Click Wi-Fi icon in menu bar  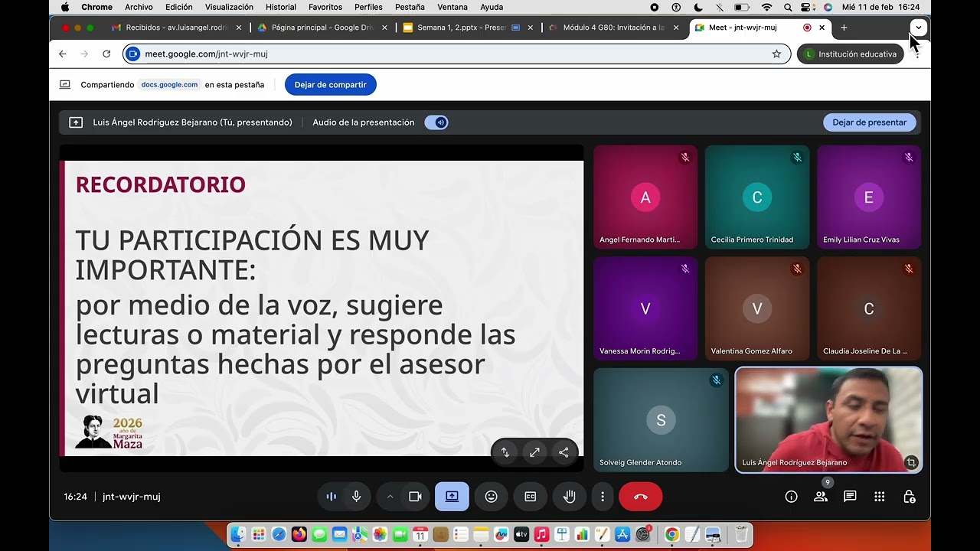point(766,7)
